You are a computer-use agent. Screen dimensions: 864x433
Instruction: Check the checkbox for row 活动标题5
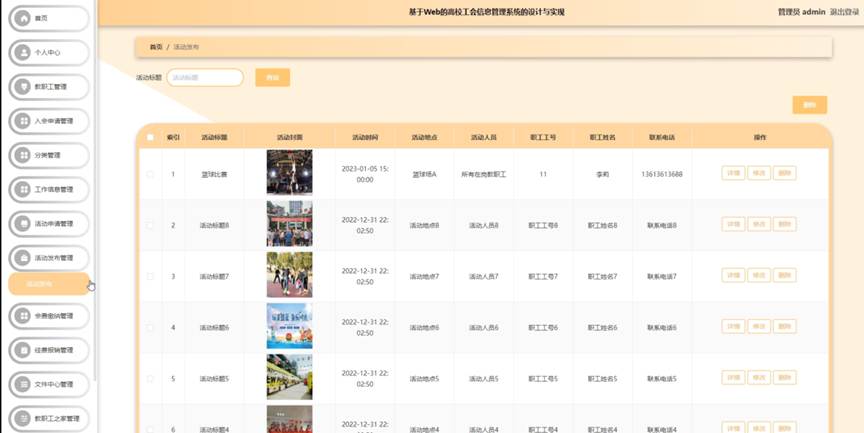[x=150, y=378]
